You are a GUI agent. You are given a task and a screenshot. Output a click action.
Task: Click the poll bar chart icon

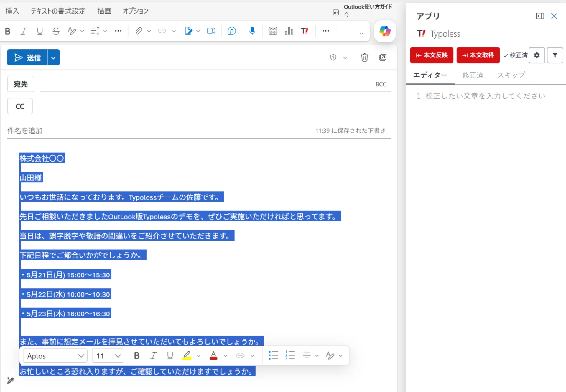[x=289, y=31]
